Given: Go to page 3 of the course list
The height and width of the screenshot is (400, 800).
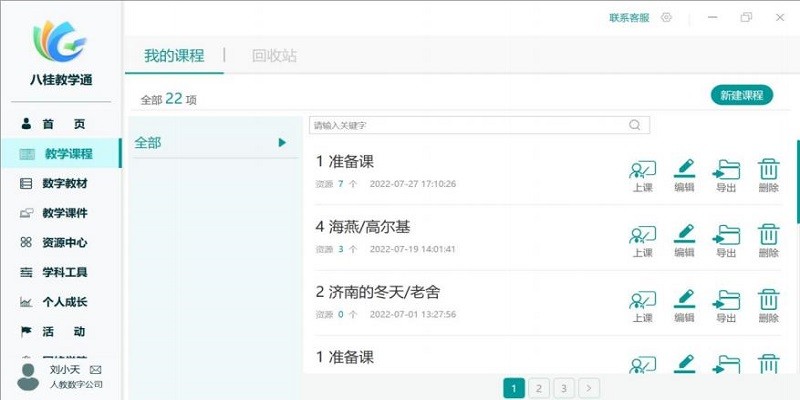Looking at the screenshot, I should point(564,388).
